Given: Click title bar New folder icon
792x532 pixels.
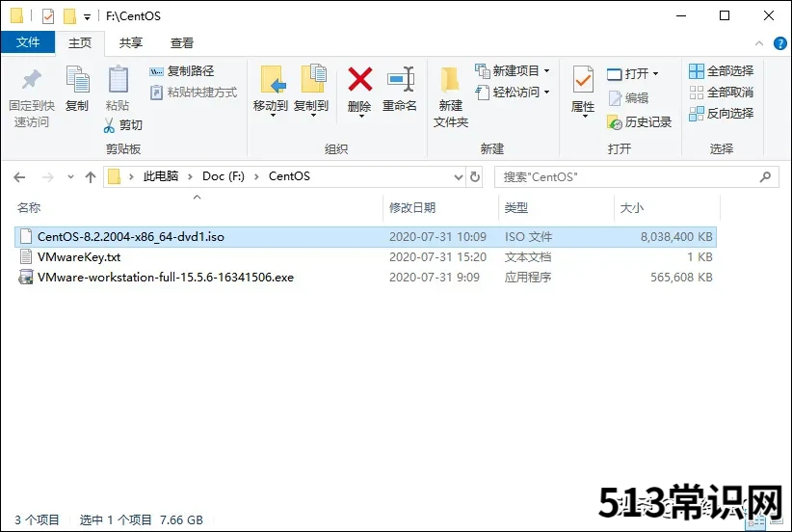Looking at the screenshot, I should click(69, 16).
